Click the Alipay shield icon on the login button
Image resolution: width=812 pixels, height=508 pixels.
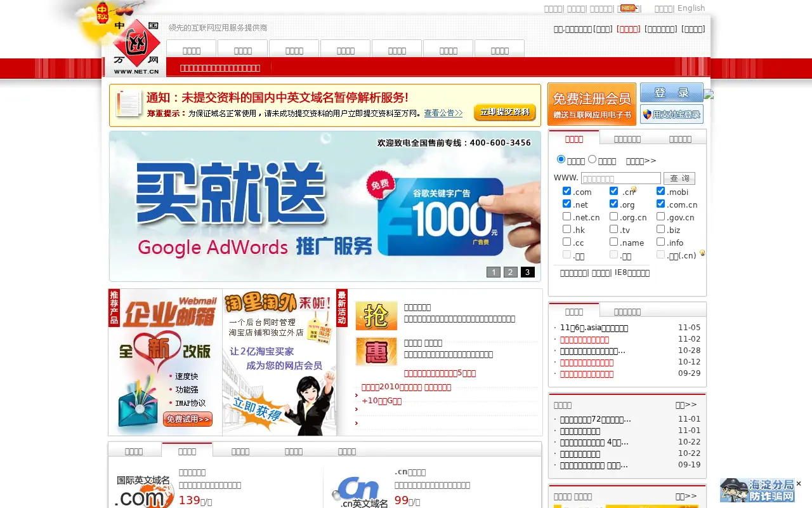pyautogui.click(x=647, y=114)
